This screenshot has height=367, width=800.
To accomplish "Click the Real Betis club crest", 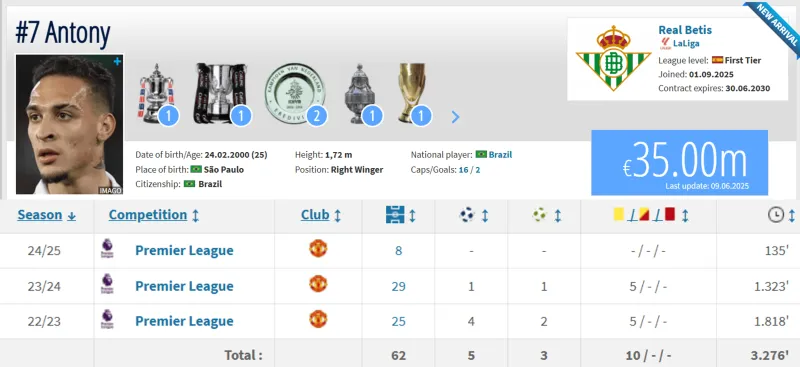I will pyautogui.click(x=613, y=58).
